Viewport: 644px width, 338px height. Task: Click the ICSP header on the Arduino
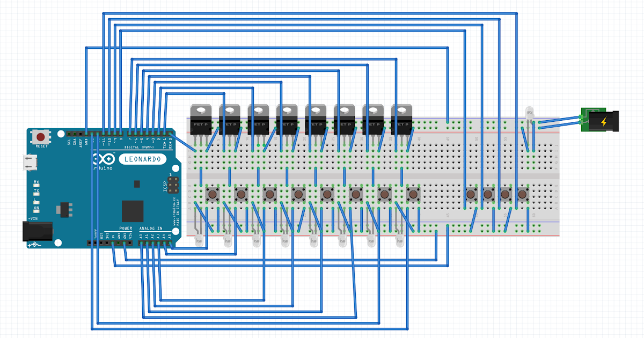173,185
